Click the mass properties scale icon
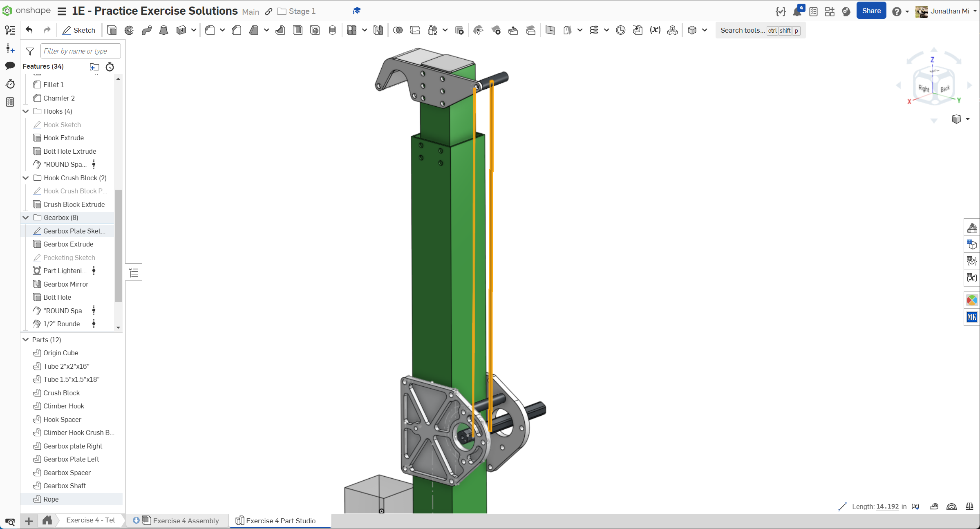This screenshot has width=980, height=529. pyautogui.click(x=969, y=507)
